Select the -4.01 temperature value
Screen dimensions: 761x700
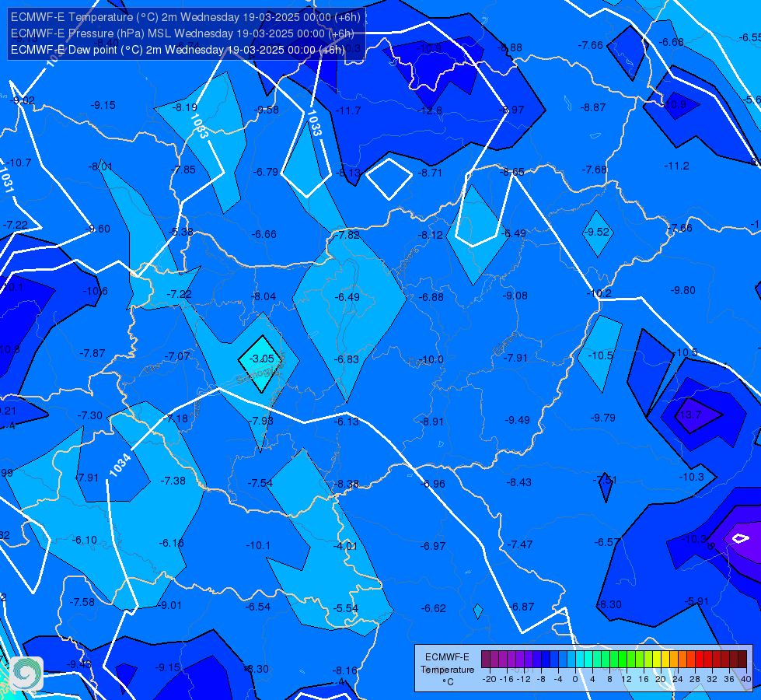tap(345, 546)
